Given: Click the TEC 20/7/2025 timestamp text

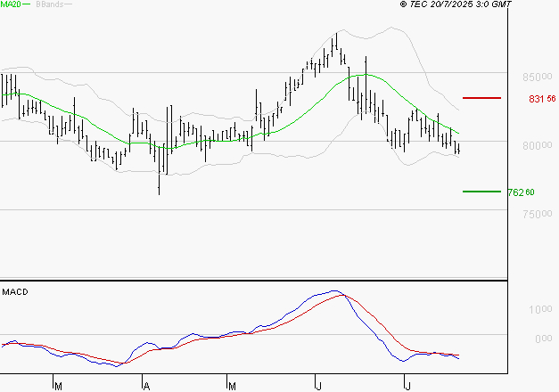Looking at the screenshot, I should tap(456, 4).
